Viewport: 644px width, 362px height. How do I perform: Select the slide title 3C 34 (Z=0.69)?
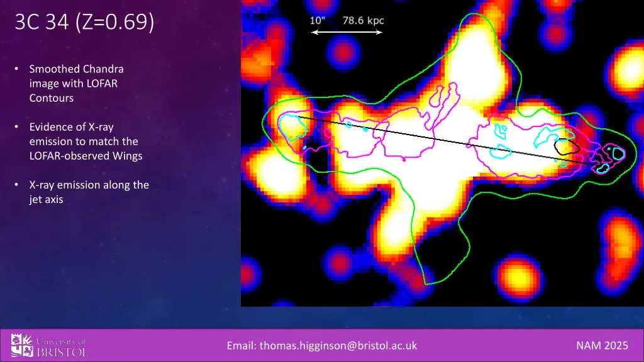(x=84, y=25)
